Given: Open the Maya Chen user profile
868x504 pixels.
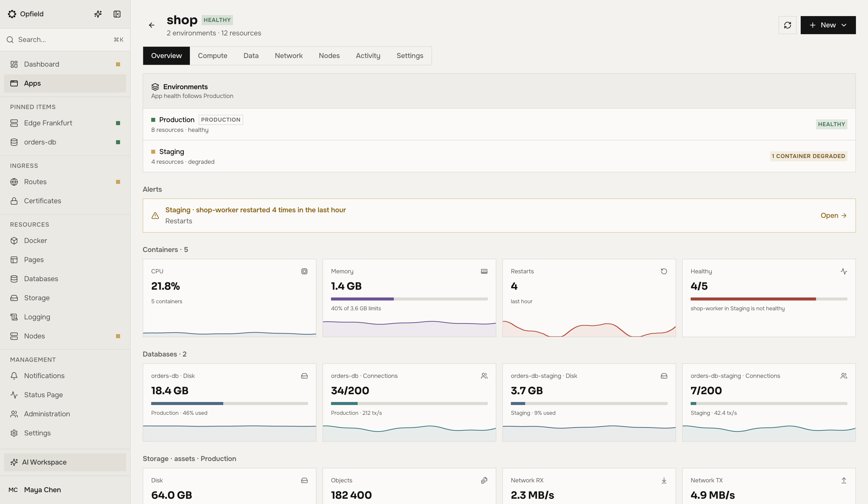Looking at the screenshot, I should coord(65,489).
